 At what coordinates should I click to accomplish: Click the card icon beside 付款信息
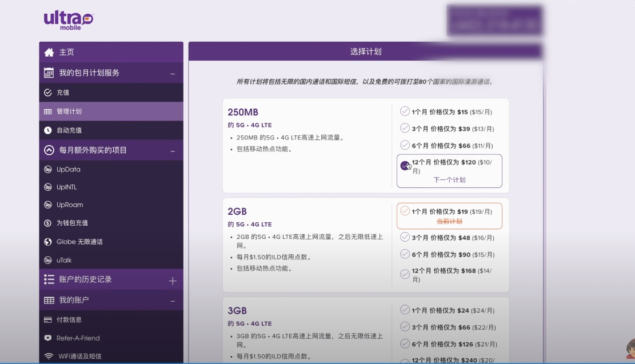coord(48,320)
